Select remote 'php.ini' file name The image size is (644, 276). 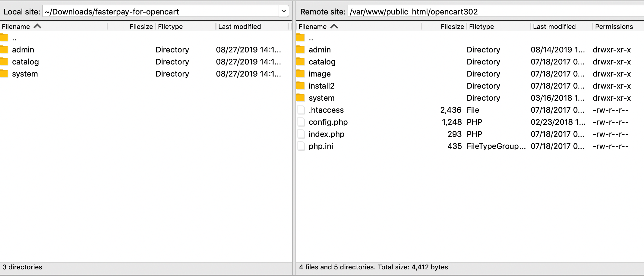pos(321,146)
